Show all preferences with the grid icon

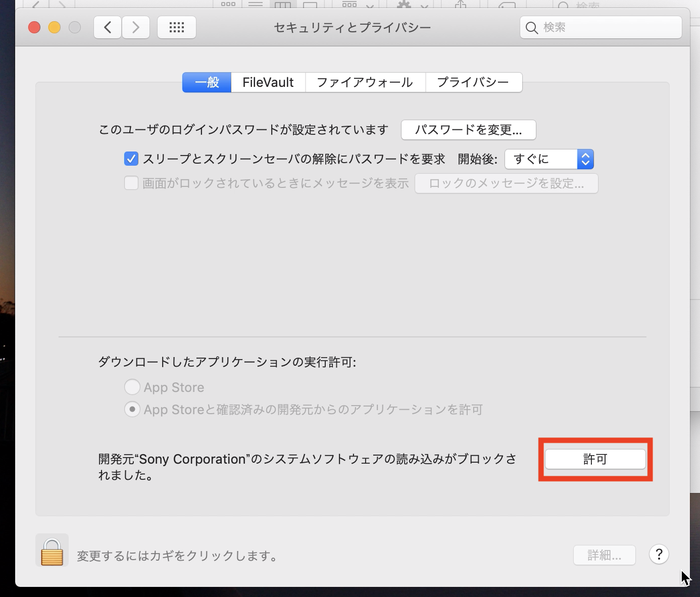[x=177, y=27]
